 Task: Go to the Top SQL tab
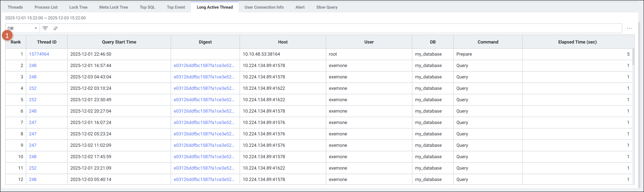tap(147, 7)
